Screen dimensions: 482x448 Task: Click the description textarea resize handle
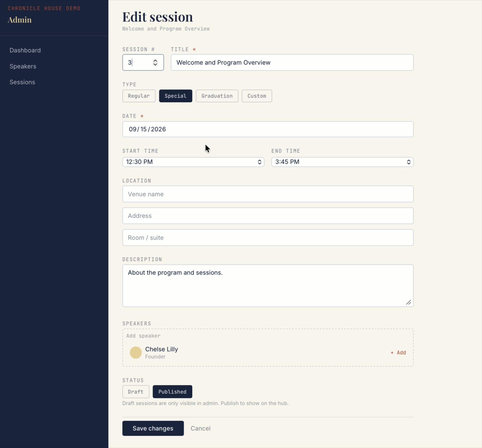pyautogui.click(x=408, y=302)
